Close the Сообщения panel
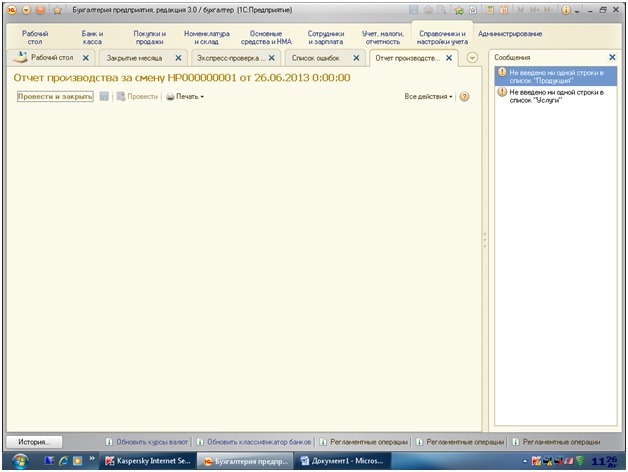 [x=612, y=57]
